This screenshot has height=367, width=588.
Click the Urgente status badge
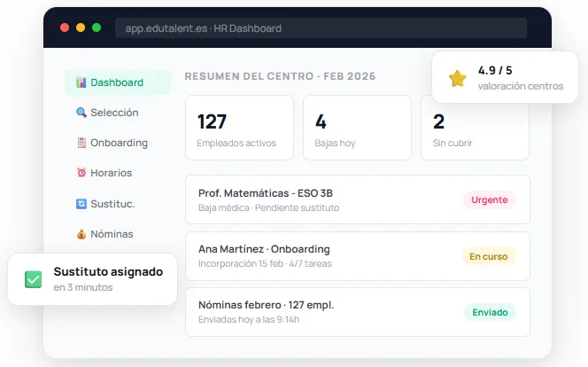(490, 200)
